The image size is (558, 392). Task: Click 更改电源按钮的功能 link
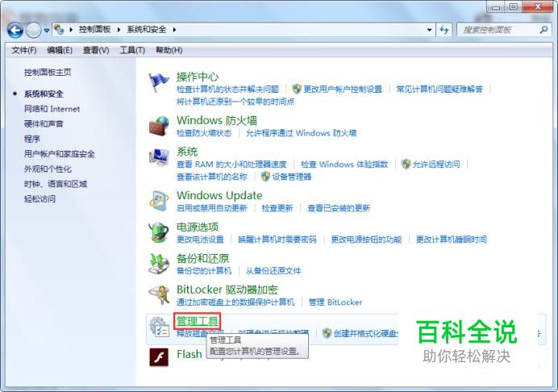[x=366, y=240]
